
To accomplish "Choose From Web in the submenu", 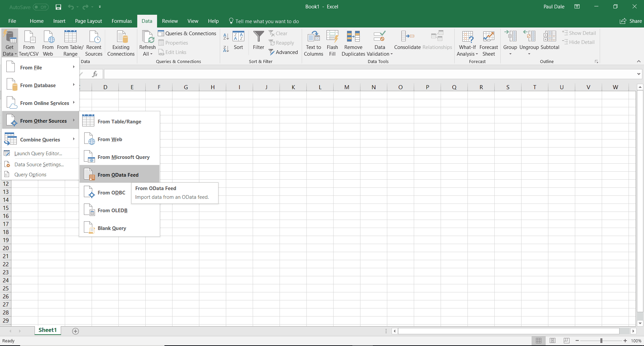I will point(119,139).
